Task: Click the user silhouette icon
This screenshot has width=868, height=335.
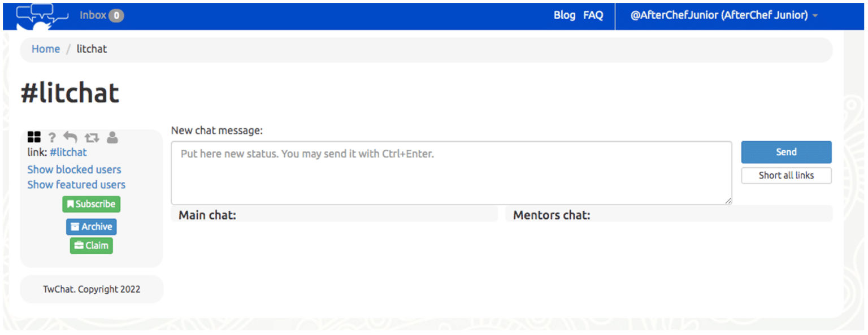Action: tap(112, 137)
